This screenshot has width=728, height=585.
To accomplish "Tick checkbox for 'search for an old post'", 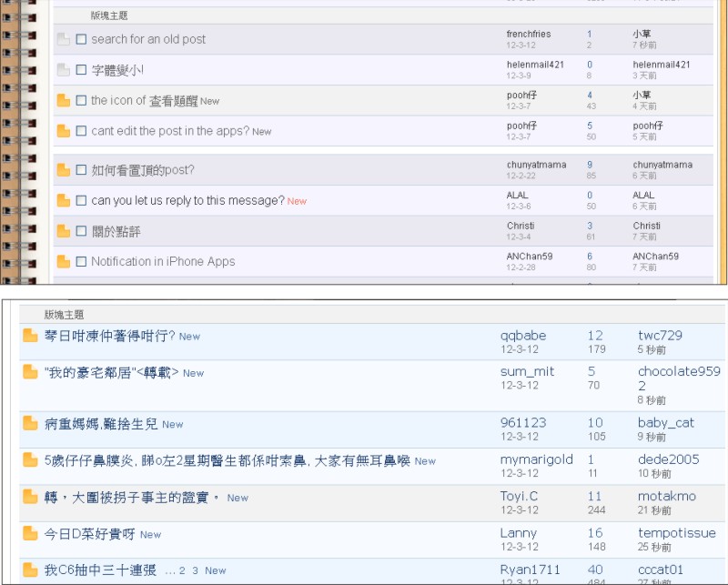I will click(81, 39).
